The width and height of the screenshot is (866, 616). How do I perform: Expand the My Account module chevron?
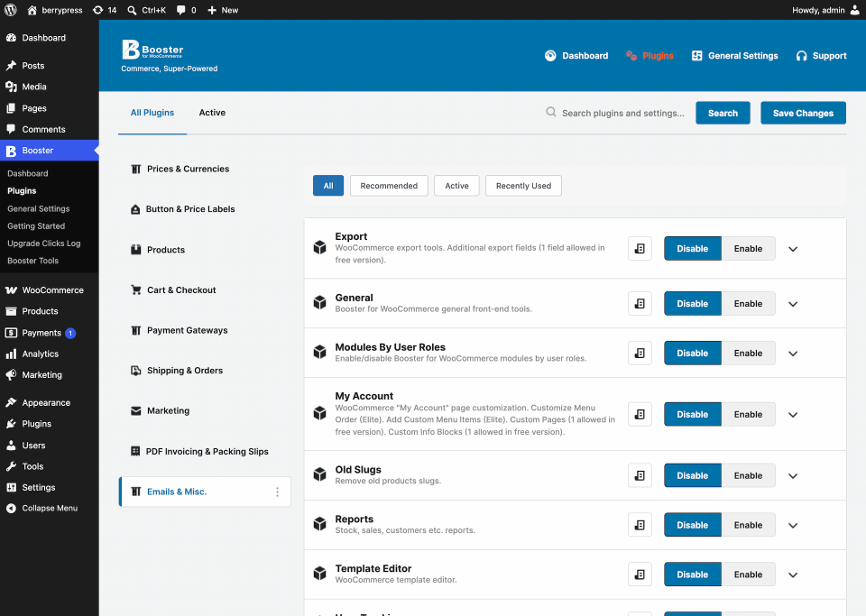coord(793,415)
